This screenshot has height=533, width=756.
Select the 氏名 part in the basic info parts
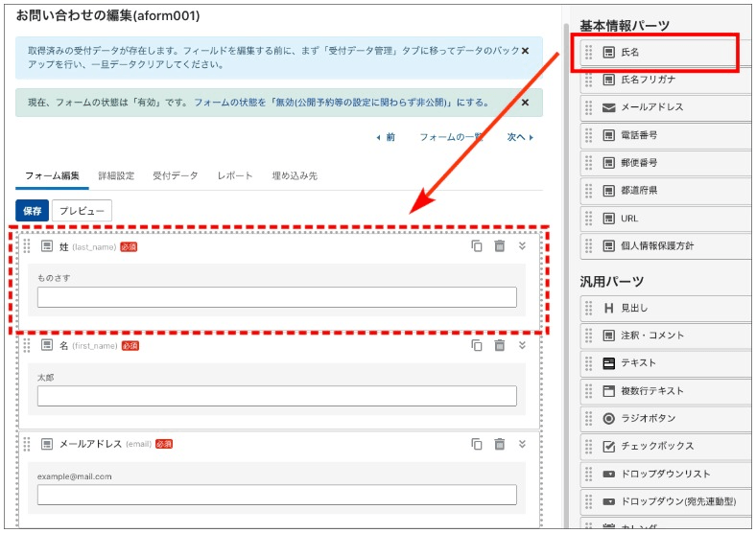coord(666,52)
